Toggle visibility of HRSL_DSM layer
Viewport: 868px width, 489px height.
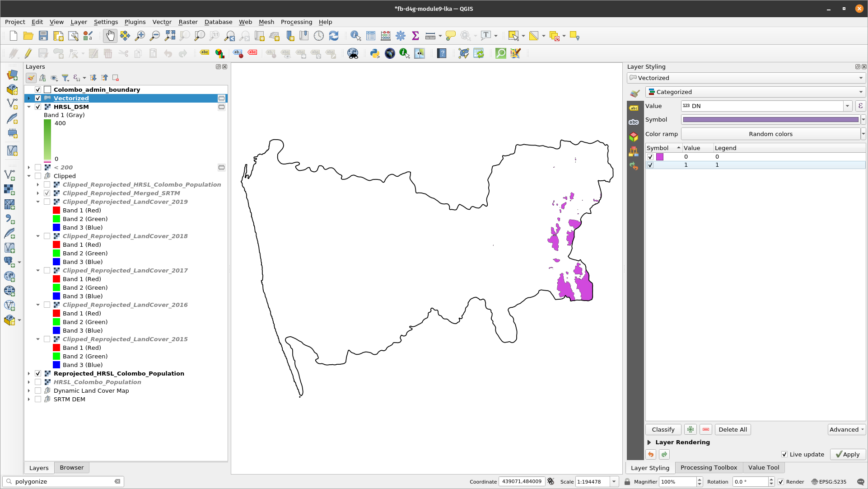click(38, 107)
